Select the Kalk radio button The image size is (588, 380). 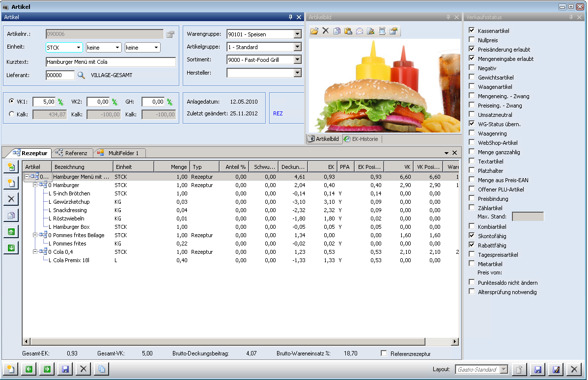12,114
